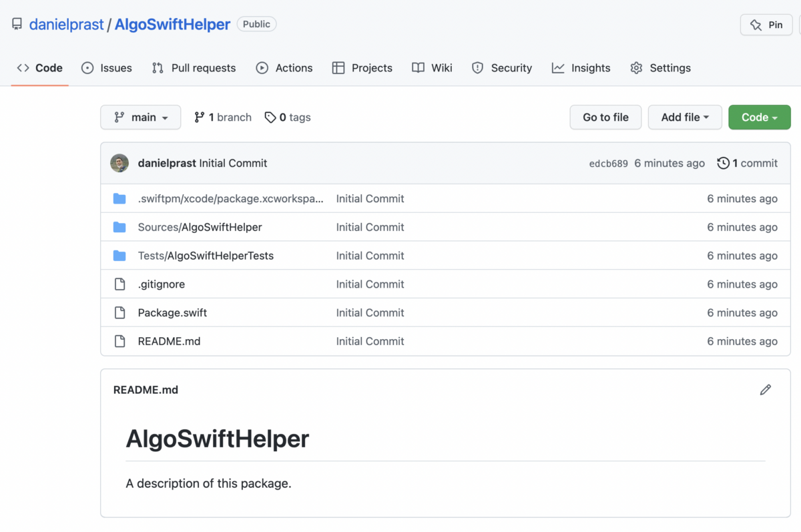Open the Tests/AlgoSwiftHelperTests folder

pyautogui.click(x=206, y=256)
